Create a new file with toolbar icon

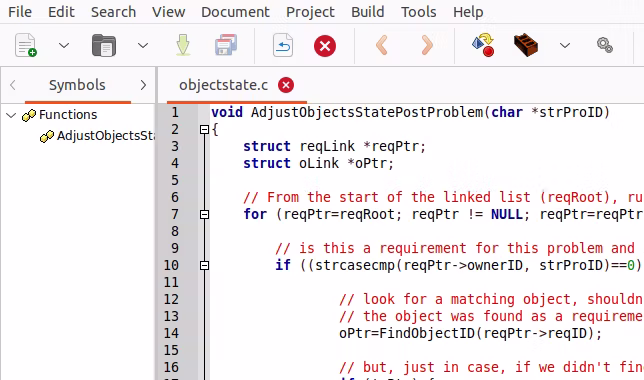pyautogui.click(x=26, y=45)
